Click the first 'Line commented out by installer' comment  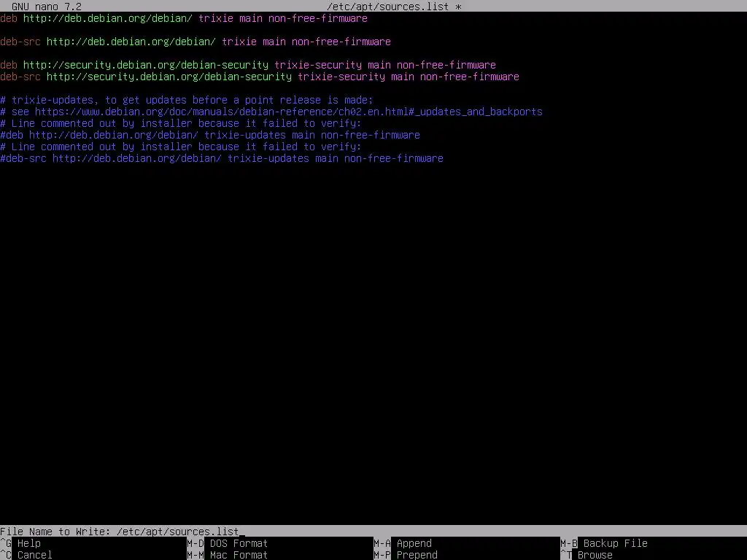click(181, 123)
